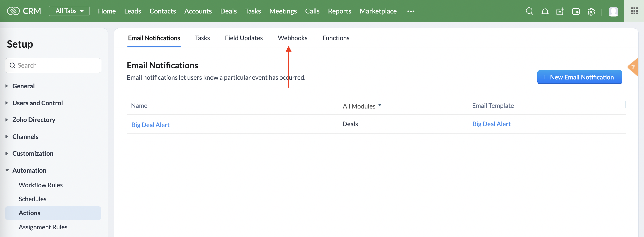
Task: Click the Name column header
Action: [139, 105]
